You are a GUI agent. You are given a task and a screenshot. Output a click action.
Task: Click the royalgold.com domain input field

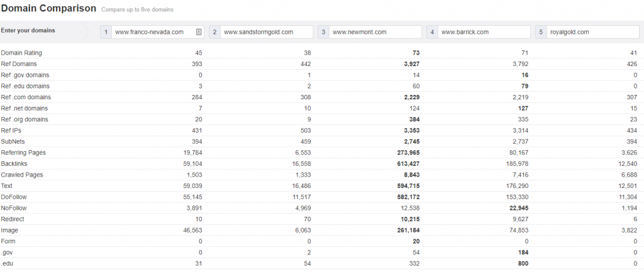click(592, 32)
